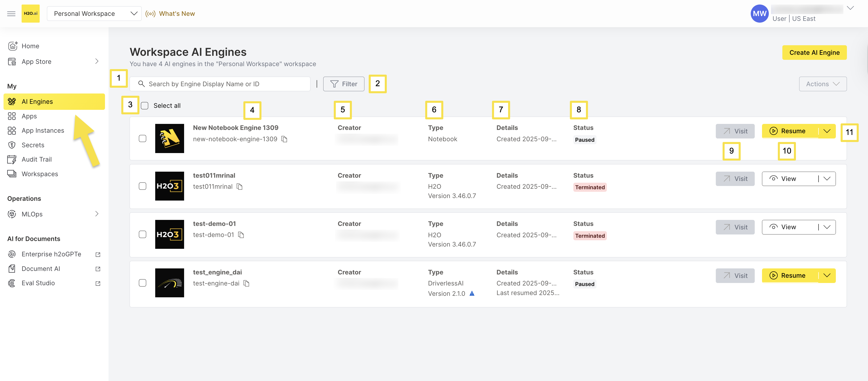
Task: Click the MW user avatar
Action: [x=759, y=14]
